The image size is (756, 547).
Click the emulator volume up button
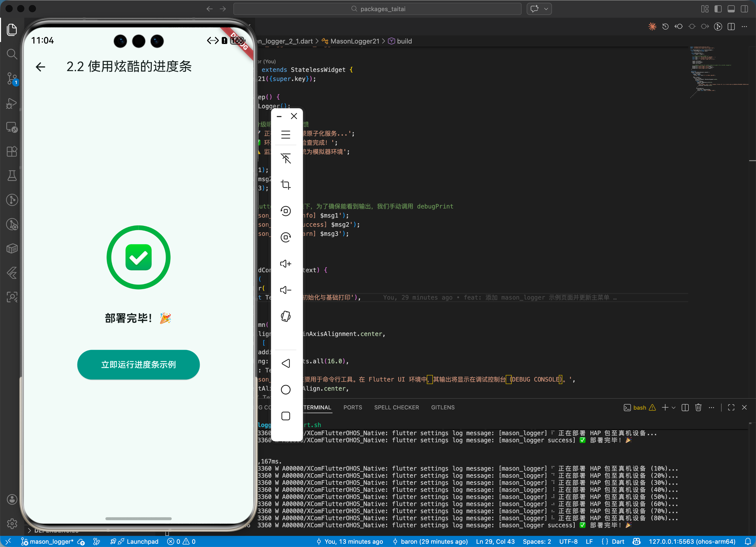tap(286, 263)
